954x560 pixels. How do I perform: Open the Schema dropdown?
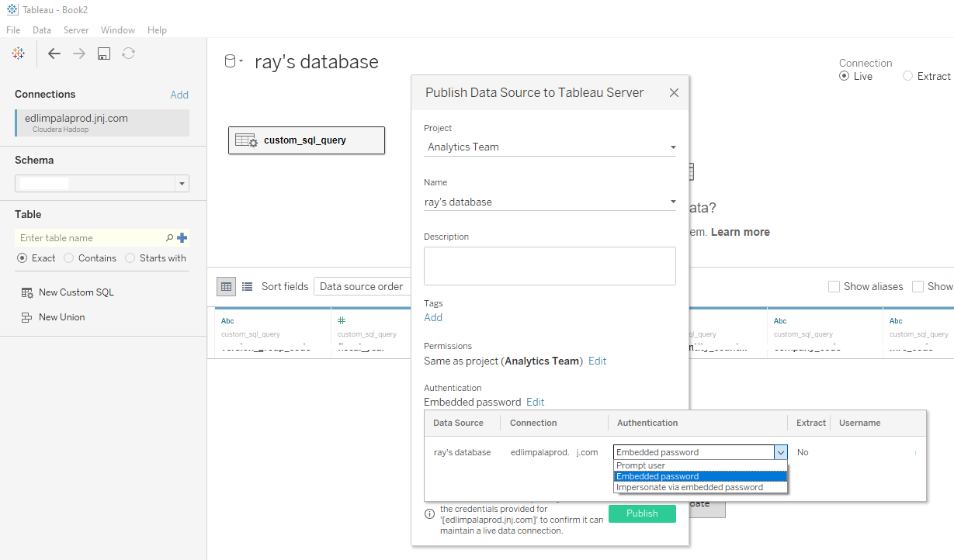point(182,183)
